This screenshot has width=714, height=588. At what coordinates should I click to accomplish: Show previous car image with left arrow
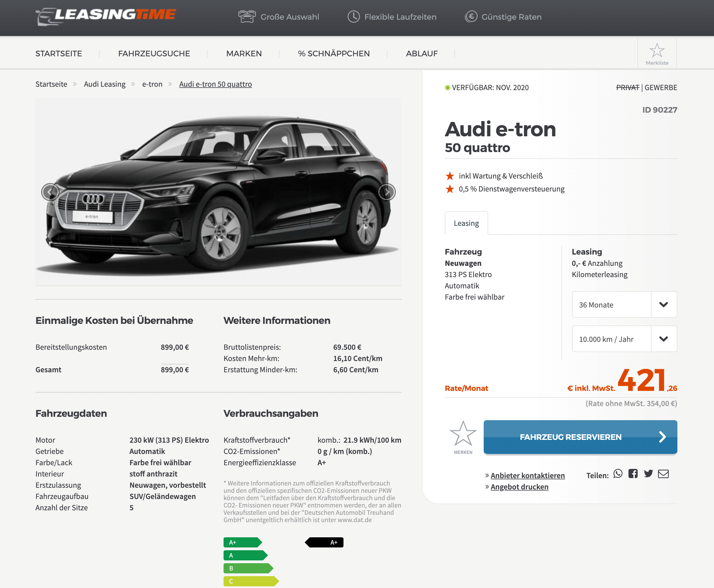(50, 192)
